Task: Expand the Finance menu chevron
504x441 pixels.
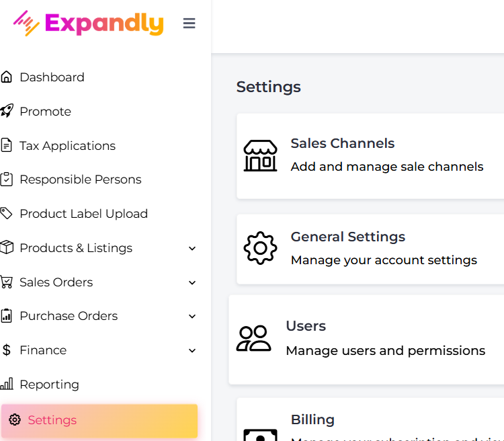Action: point(192,350)
